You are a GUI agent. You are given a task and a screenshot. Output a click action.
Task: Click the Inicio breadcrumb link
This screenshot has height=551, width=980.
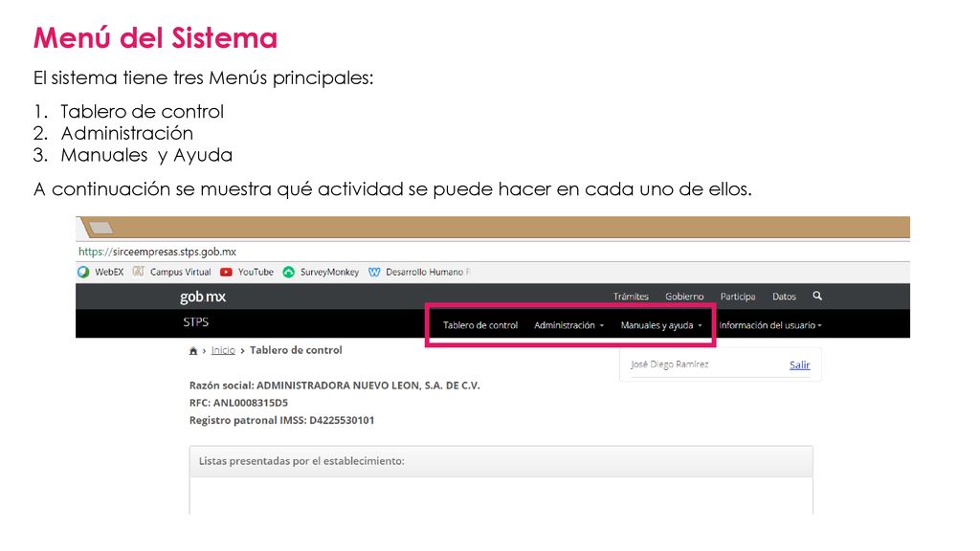tap(223, 350)
